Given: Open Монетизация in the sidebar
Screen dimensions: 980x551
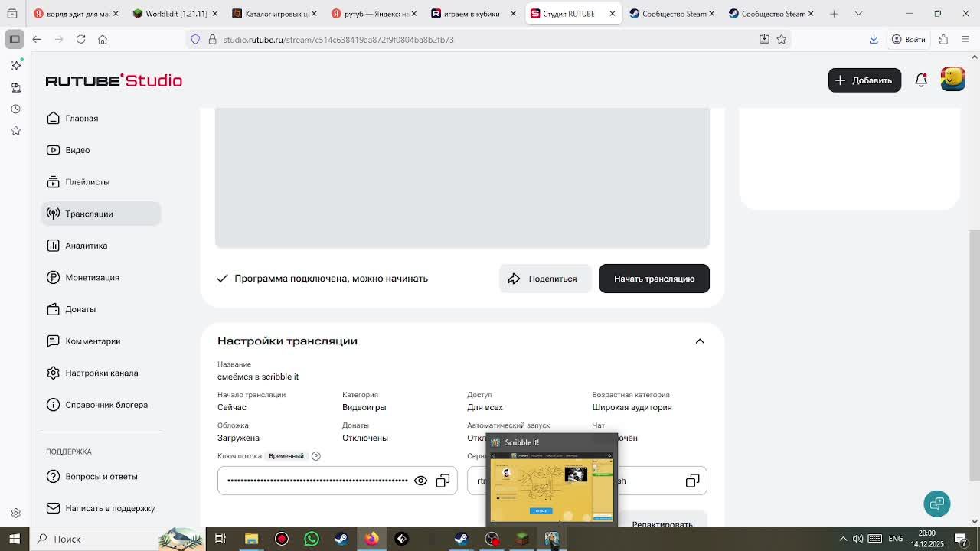Looking at the screenshot, I should pos(101,278).
